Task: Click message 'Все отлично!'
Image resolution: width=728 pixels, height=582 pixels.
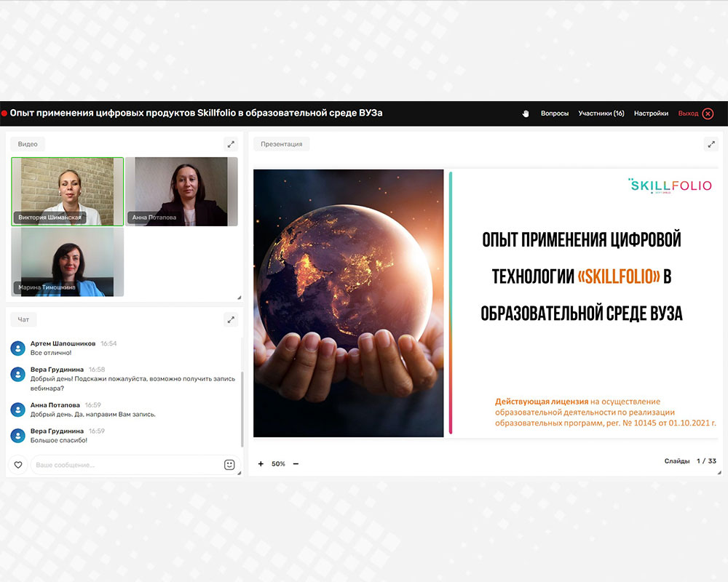Action: point(51,353)
